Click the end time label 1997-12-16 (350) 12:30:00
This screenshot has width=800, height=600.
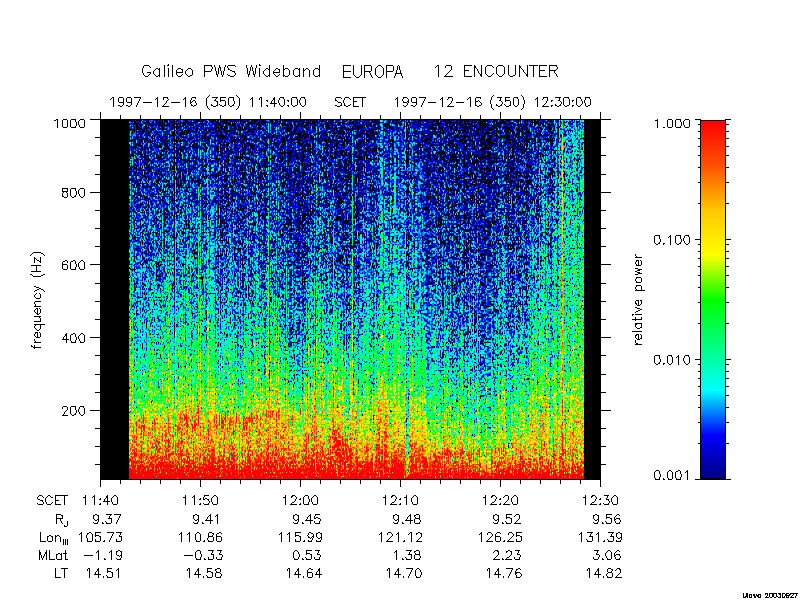(492, 103)
